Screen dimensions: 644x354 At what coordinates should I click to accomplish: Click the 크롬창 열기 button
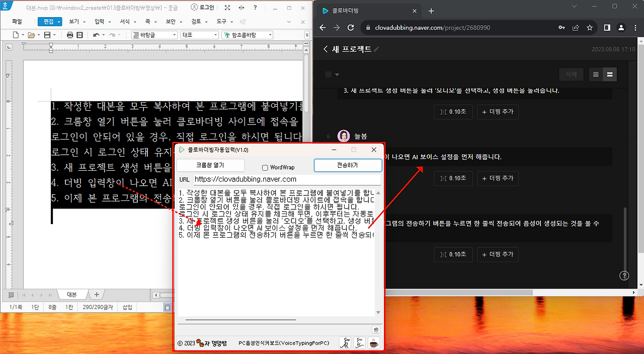point(209,165)
